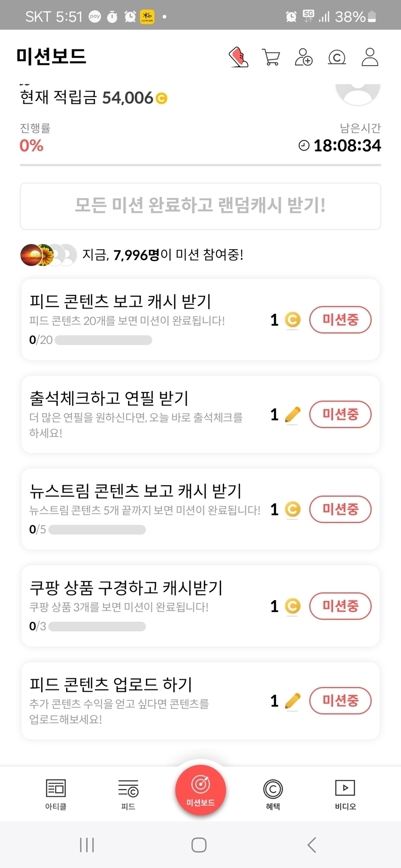401x868 pixels.
Task: Open the user profile icon
Action: (370, 57)
